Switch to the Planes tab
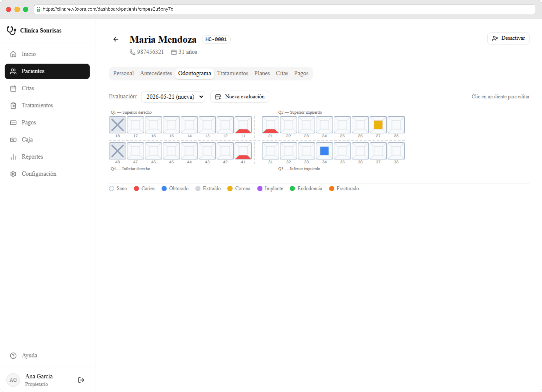 coord(262,73)
